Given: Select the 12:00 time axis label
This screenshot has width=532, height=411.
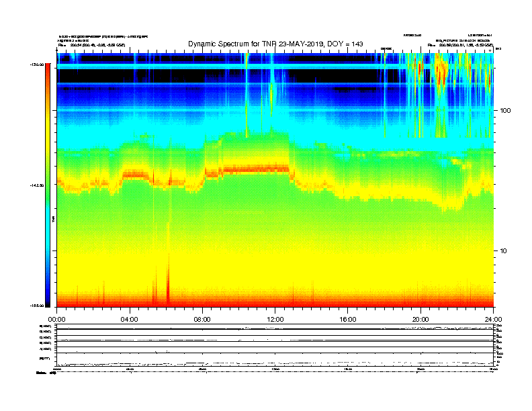Looking at the screenshot, I should point(275,320).
